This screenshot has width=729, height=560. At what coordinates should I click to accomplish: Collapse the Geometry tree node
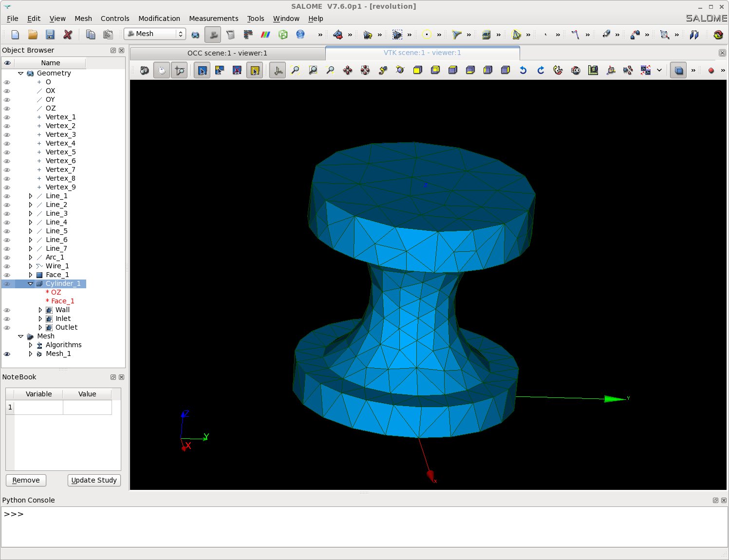point(21,74)
